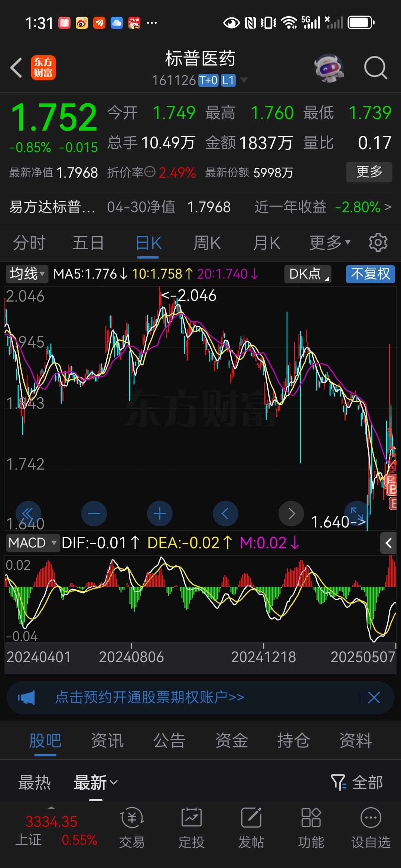Open the 资讯 tab
The width and height of the screenshot is (401, 868).
[x=107, y=741]
